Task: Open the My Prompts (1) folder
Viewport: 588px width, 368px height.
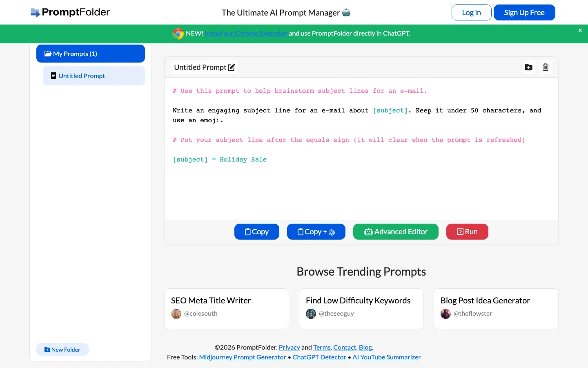Action: [91, 54]
